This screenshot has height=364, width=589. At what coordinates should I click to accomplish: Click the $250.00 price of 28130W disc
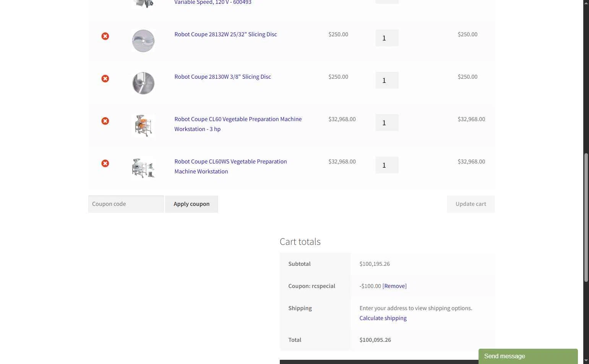pos(338,77)
